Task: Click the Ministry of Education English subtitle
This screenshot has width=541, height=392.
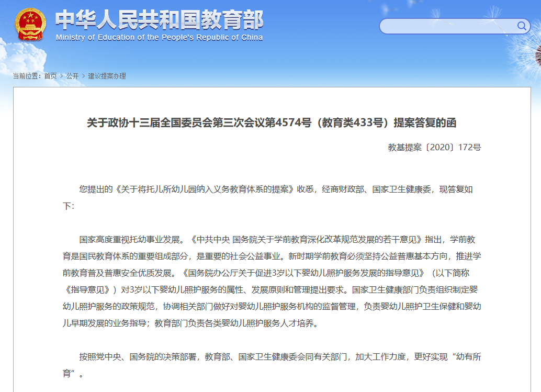Action: coord(160,37)
